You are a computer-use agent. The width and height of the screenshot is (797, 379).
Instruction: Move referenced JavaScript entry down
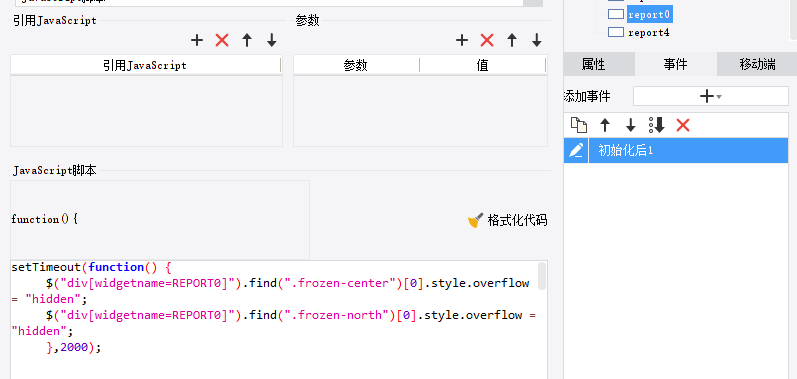tap(272, 40)
